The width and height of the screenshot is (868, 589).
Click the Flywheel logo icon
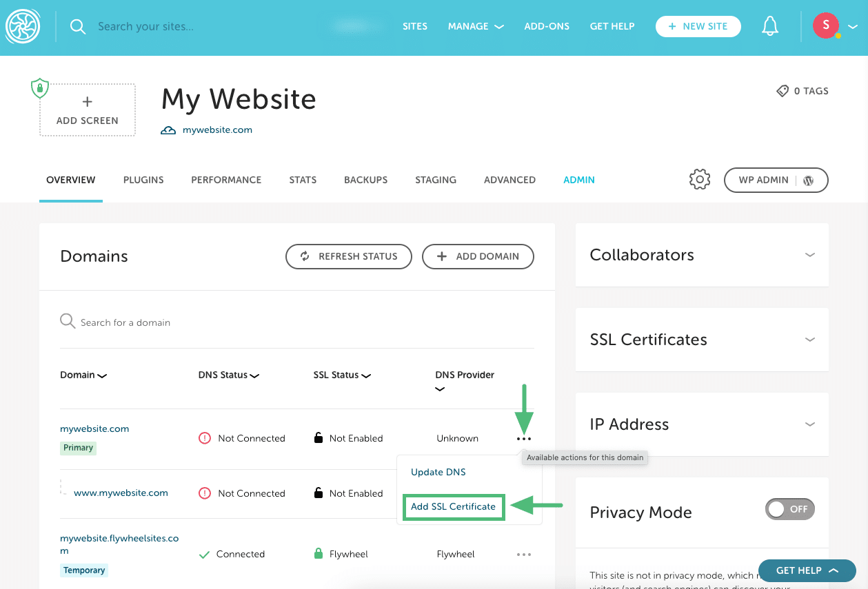[x=23, y=27]
